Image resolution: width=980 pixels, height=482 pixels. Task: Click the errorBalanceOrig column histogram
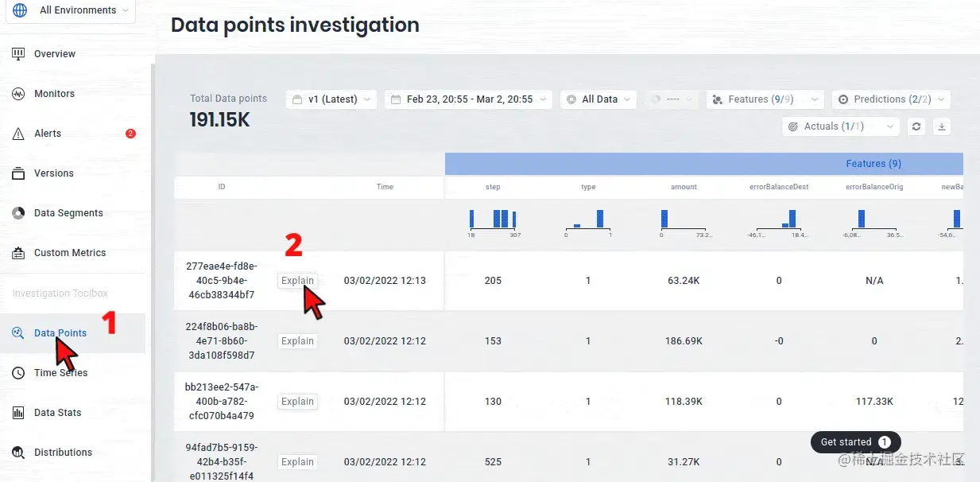[x=874, y=223]
